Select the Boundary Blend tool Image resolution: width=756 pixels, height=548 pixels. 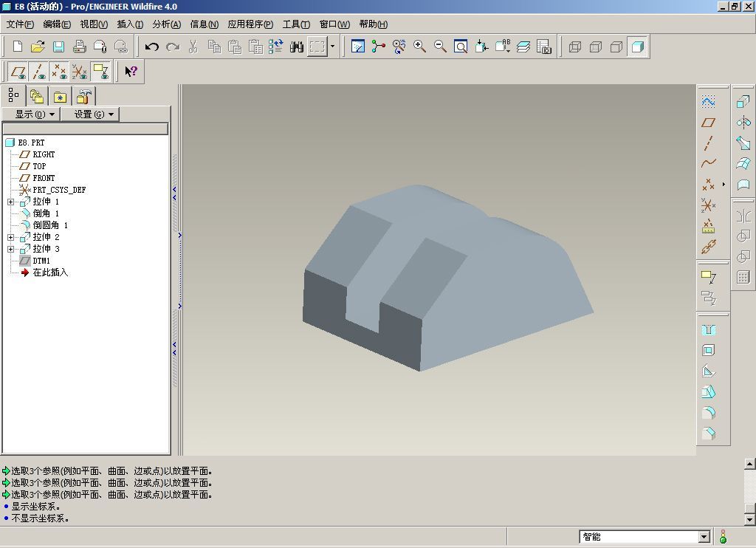click(x=743, y=164)
